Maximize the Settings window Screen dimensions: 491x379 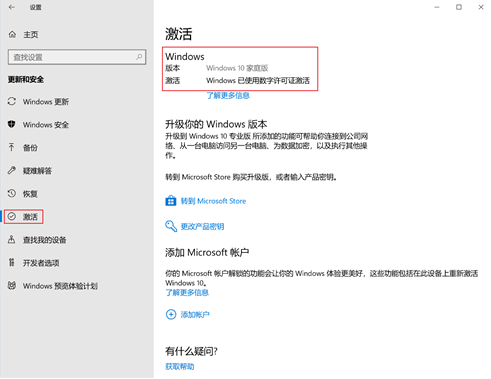459,7
